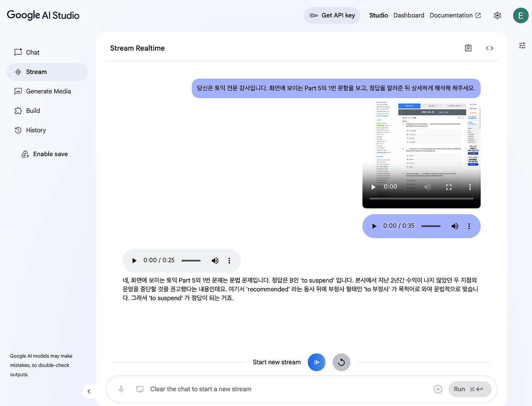Screen dimensions: 532x406
Task: Open the video more options menu
Action: [x=470, y=187]
